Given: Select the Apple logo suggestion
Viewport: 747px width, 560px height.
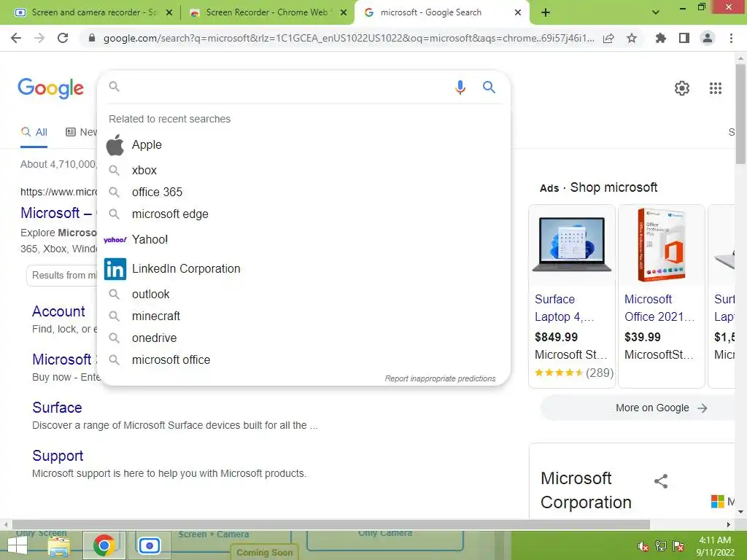Looking at the screenshot, I should coord(115,145).
